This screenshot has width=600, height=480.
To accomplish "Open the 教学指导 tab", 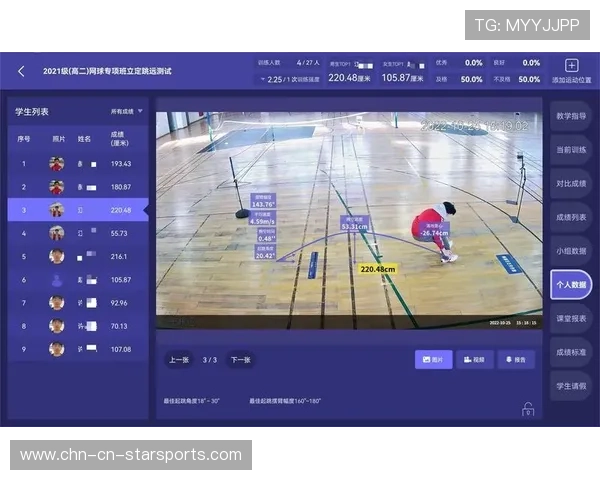I will [571, 116].
